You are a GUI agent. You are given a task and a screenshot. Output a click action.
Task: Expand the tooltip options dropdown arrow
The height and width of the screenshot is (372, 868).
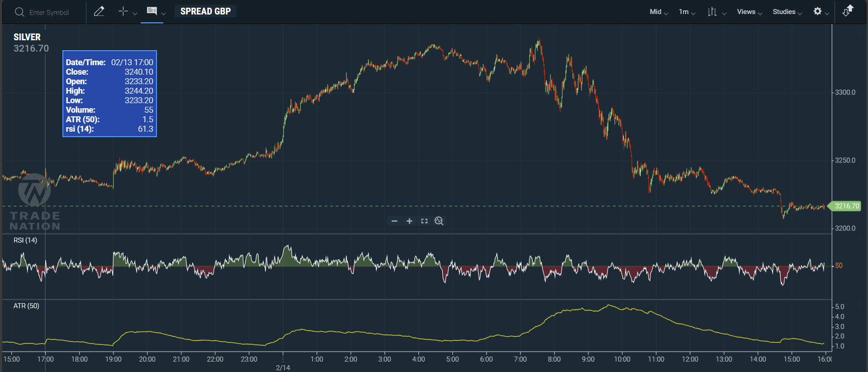(x=163, y=14)
